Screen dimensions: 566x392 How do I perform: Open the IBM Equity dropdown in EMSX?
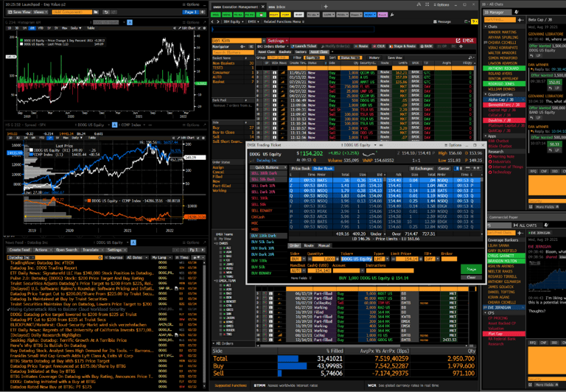point(234,21)
